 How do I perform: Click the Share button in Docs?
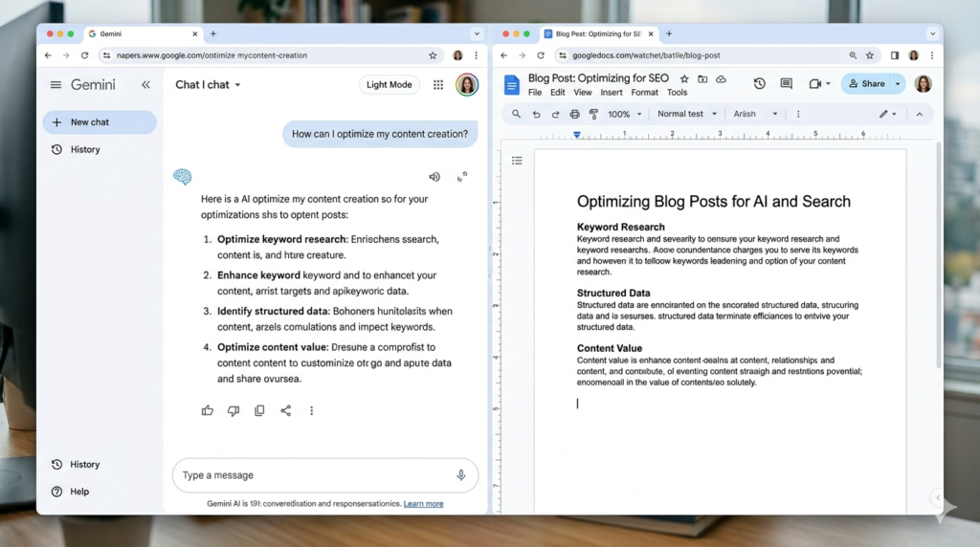pyautogui.click(x=867, y=83)
